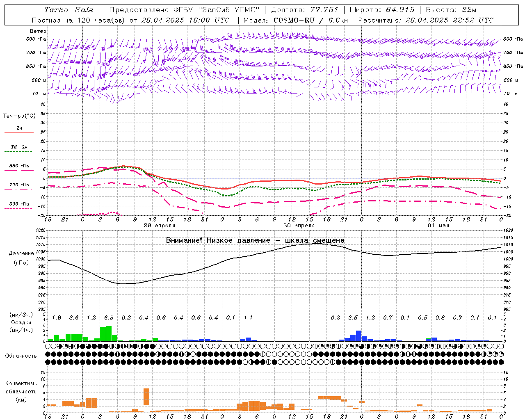Image resolution: width=525 pixels, height=420 pixels.
Task: Click the 1.9 precipitation total value
Action: coord(57,318)
